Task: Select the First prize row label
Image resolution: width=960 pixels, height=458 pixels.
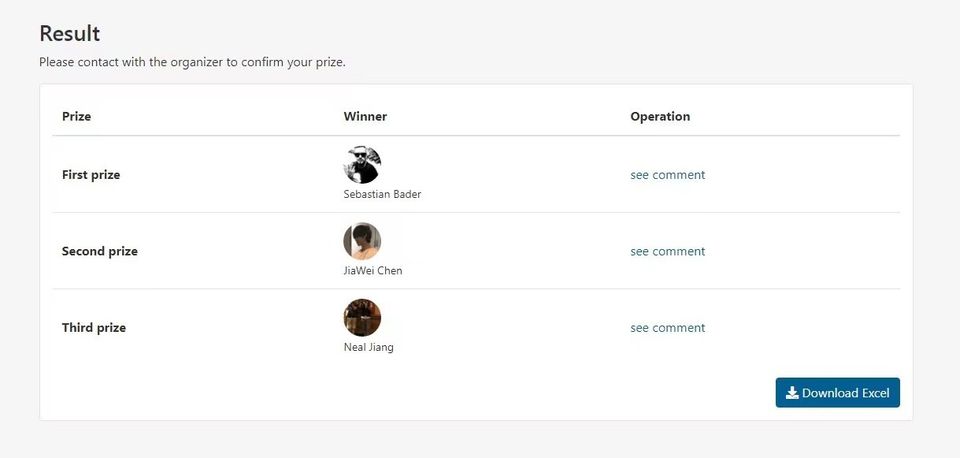Action: point(91,175)
